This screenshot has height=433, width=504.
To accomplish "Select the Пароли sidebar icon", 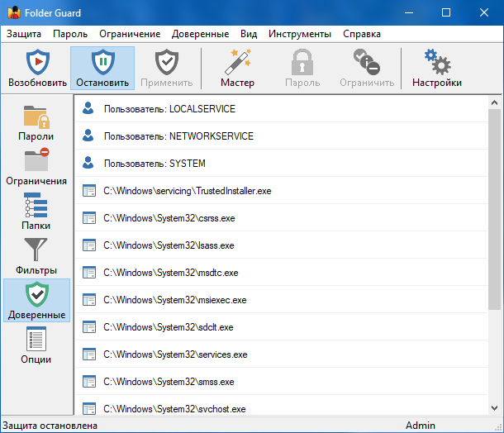I will point(36,117).
